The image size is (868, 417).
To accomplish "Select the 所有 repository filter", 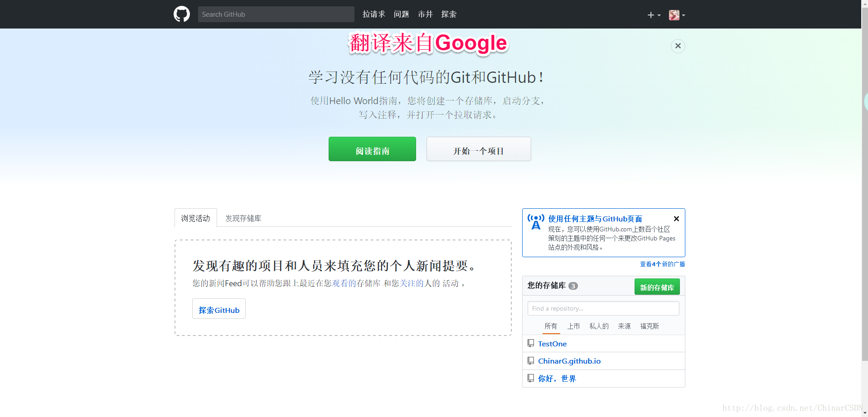I will 551,326.
